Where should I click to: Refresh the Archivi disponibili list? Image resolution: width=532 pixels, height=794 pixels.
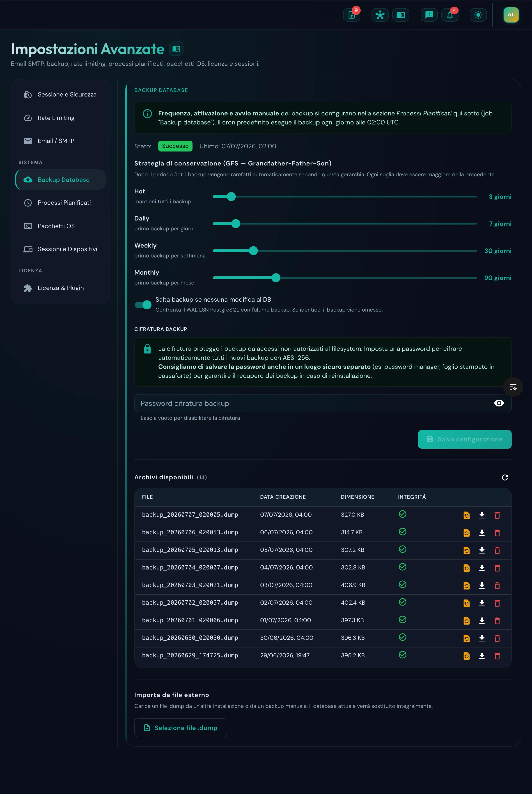click(505, 477)
